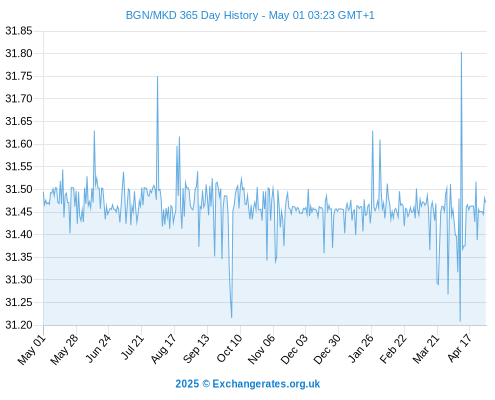Click the Feb 22 x-axis label
The image size is (495, 400).
393,349
